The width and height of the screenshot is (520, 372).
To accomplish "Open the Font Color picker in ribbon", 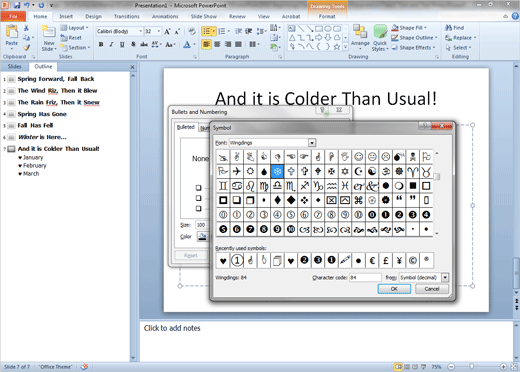I will [189, 44].
